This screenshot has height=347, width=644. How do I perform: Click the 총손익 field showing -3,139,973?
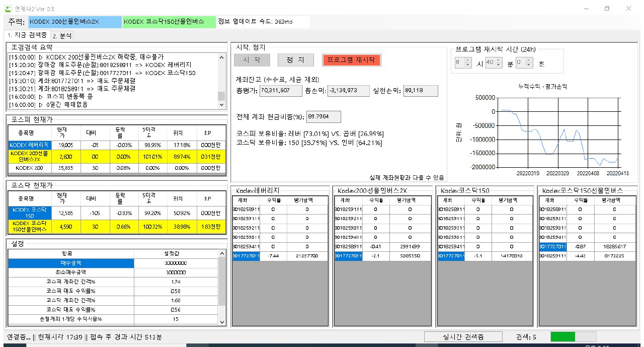[x=348, y=91]
